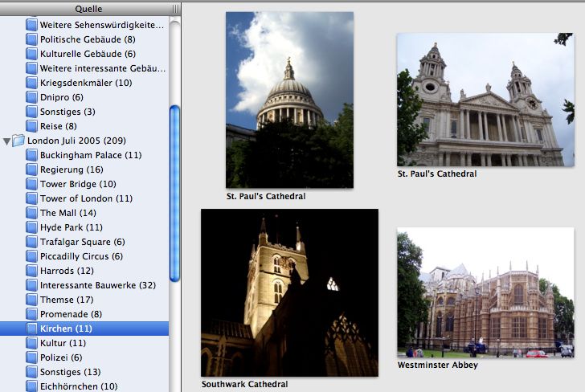
Task: Click the source list scrollbar thumb
Action: tap(174, 194)
